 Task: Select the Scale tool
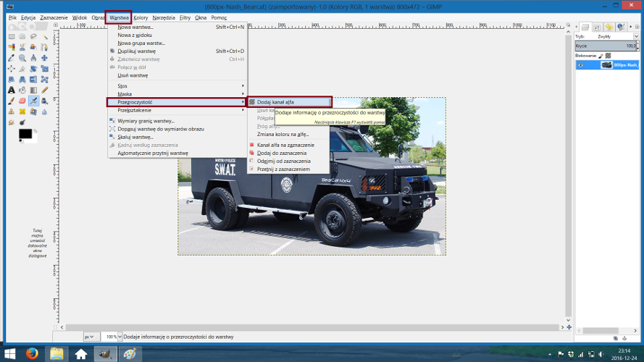tap(44, 69)
